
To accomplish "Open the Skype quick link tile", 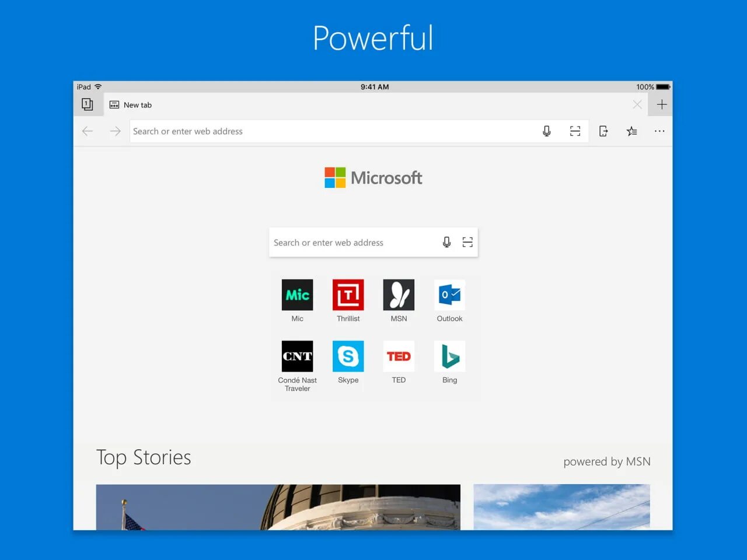I will (x=348, y=356).
